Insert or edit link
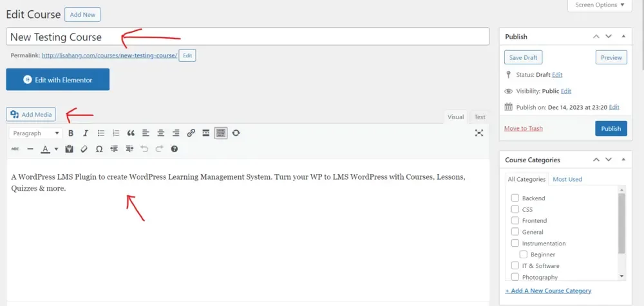Viewport: 644px width, 306px height. pos(191,133)
